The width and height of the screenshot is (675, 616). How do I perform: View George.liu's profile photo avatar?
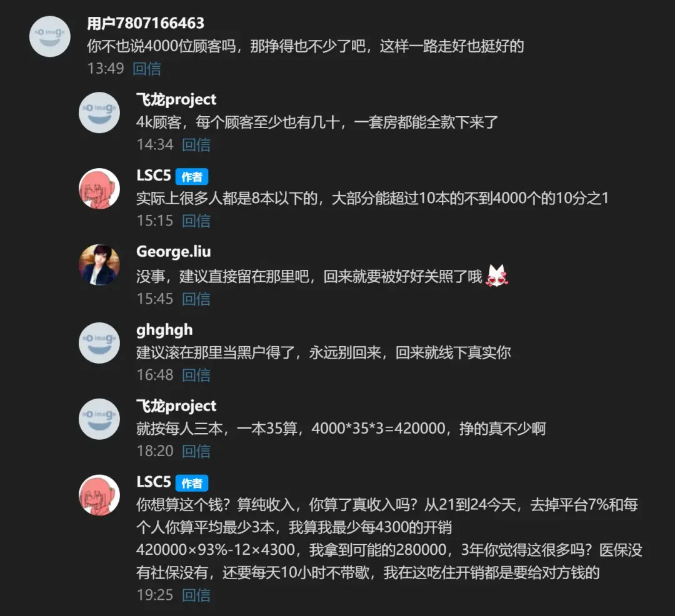click(99, 265)
